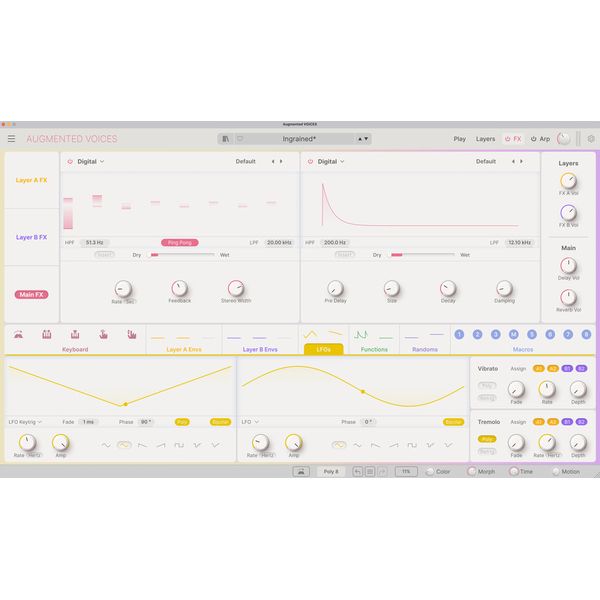The height and width of the screenshot is (600, 600).
Task: Toggle the delay effect power icon
Action: click(x=70, y=162)
